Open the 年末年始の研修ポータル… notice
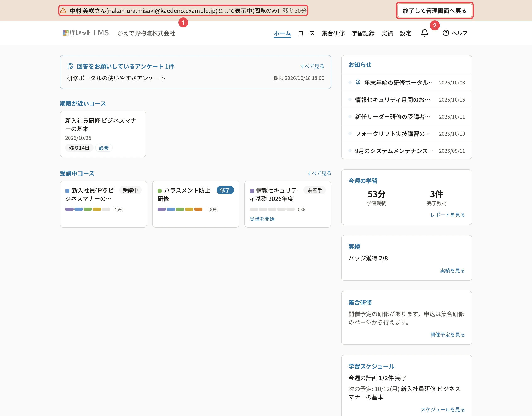The height and width of the screenshot is (416, 532). 406,82
